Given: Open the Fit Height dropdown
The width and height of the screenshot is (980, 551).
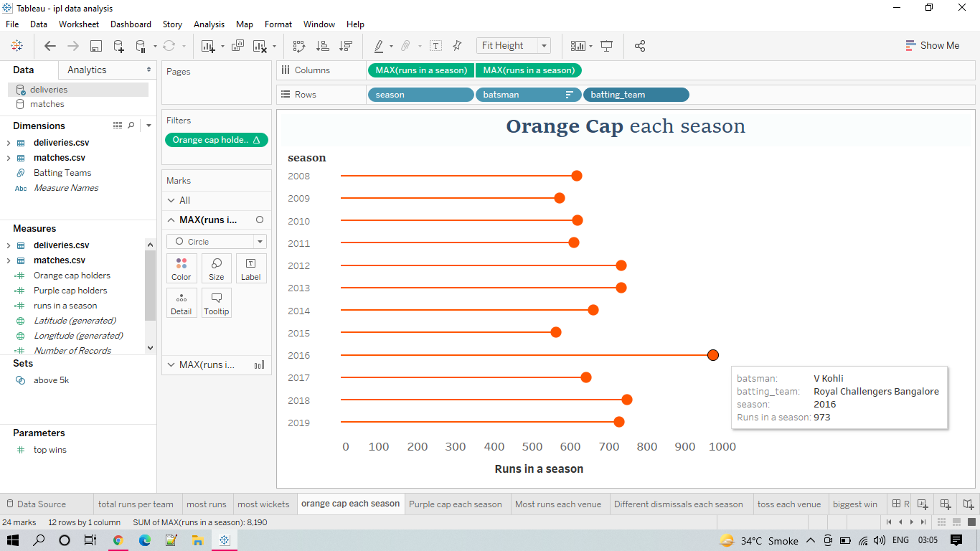Looking at the screenshot, I should pos(542,45).
